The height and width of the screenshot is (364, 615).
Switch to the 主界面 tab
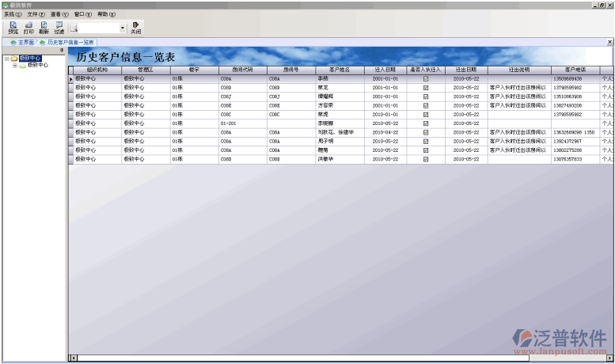(x=22, y=42)
